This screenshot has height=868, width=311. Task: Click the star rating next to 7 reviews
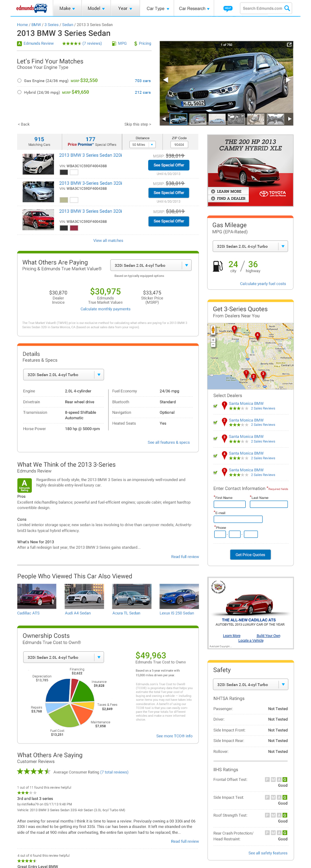point(72,44)
